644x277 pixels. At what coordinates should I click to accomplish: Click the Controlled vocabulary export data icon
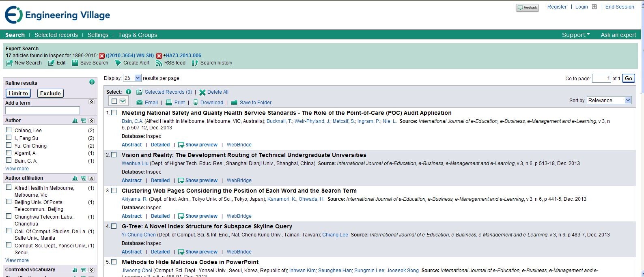[83, 270]
